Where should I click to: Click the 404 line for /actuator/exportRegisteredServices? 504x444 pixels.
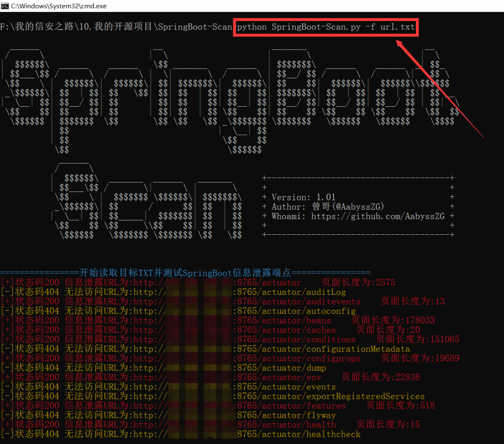pyautogui.click(x=213, y=396)
